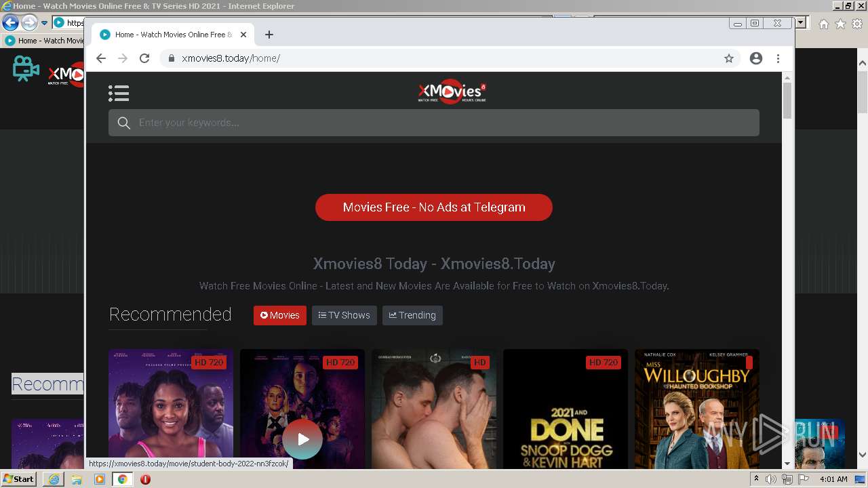This screenshot has width=868, height=488.
Task: Click Internet Explorer scrollbar down arrow
Action: click(863, 455)
